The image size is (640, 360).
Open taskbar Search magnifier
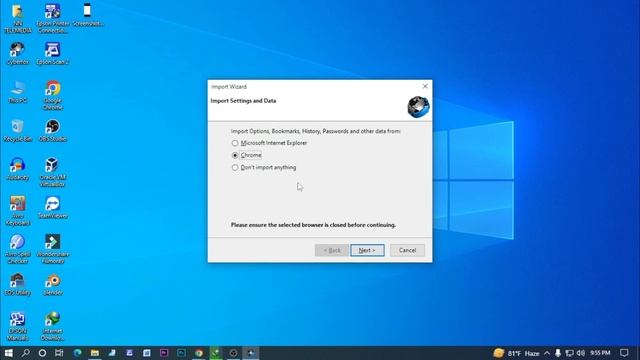click(x=25, y=353)
